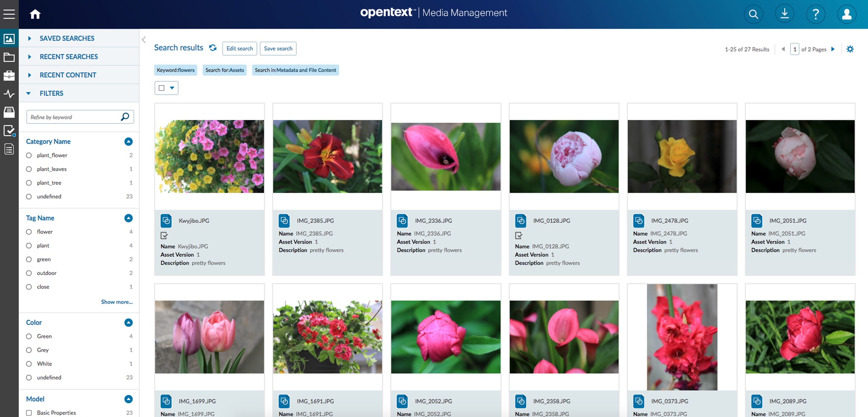Viewport: 868px width, 417px height.
Task: Collapse the Tag Name filter group
Action: click(x=128, y=218)
